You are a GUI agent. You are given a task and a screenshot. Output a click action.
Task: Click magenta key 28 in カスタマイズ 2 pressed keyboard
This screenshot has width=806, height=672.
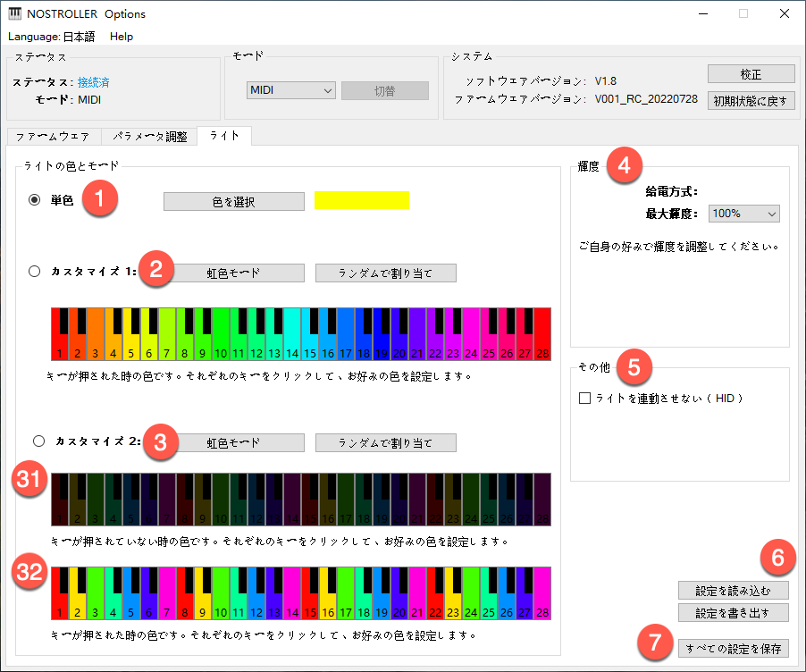542,593
